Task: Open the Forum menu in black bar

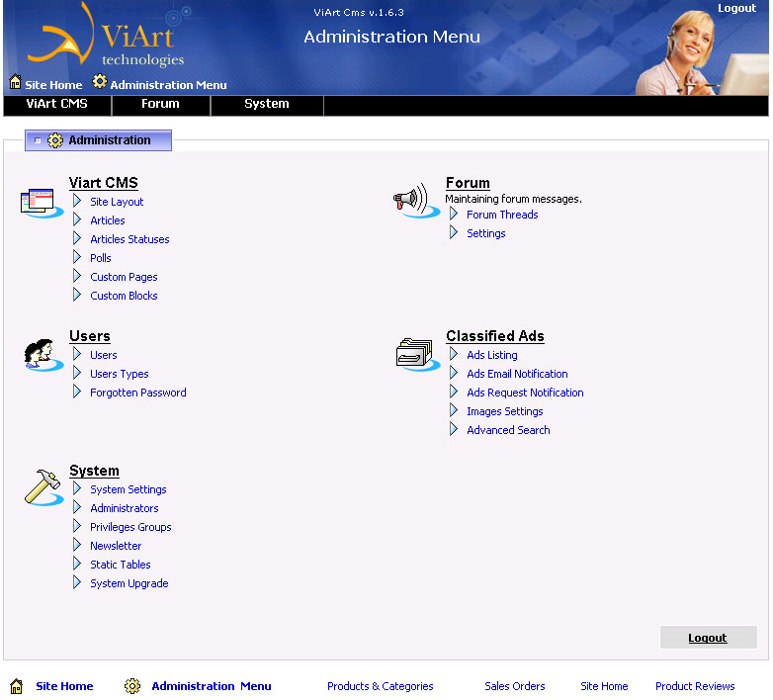Action: point(160,104)
